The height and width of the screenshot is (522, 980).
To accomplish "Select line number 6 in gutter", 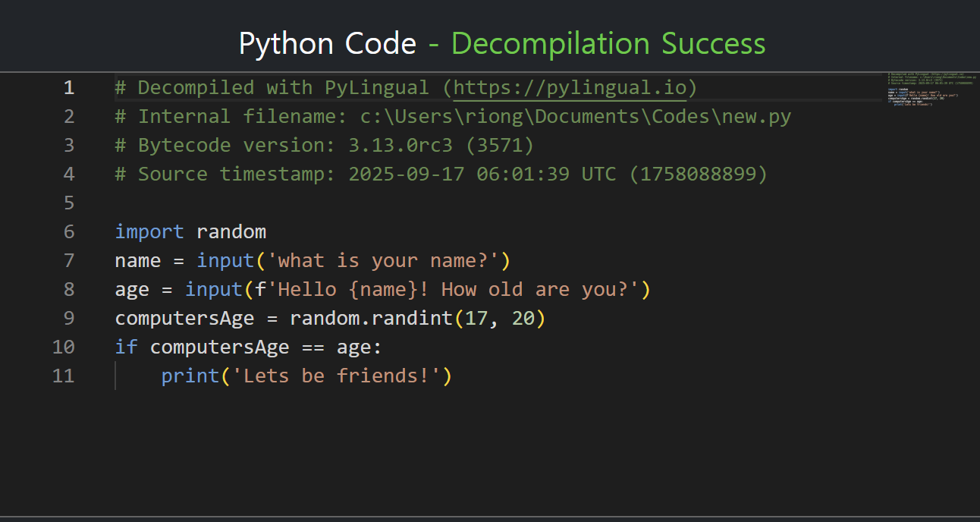I will point(69,232).
